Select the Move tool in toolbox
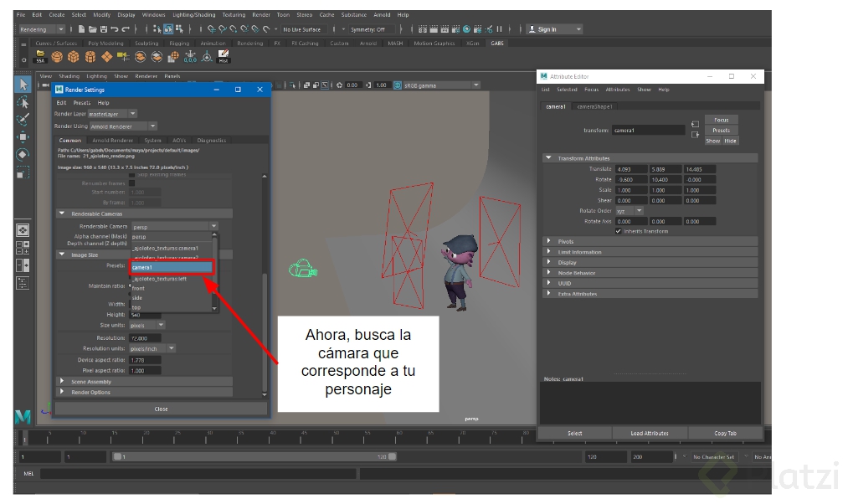This screenshot has height=504, width=848. click(x=23, y=136)
